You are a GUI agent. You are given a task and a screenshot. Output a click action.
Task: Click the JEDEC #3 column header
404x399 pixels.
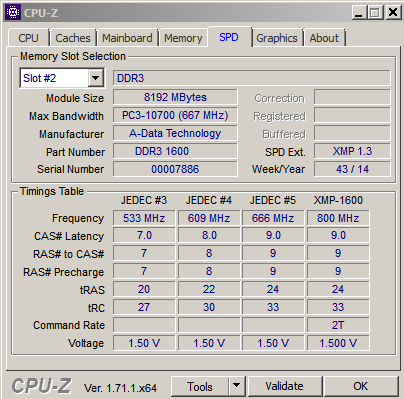pyautogui.click(x=144, y=200)
